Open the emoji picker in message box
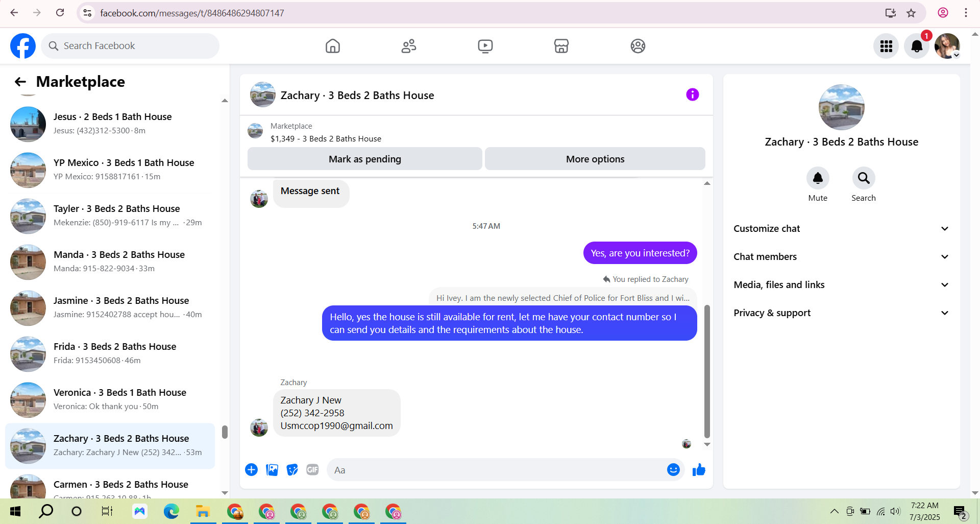The height and width of the screenshot is (524, 980). pos(673,470)
